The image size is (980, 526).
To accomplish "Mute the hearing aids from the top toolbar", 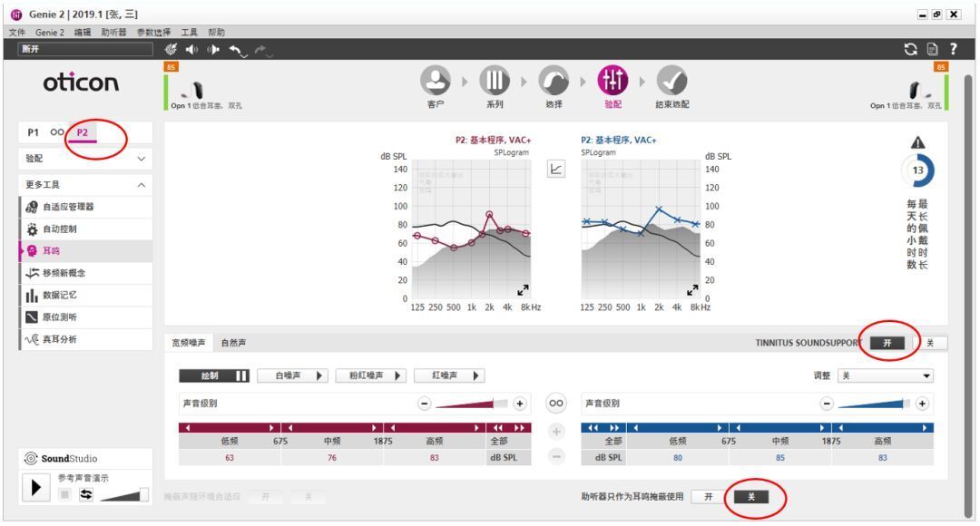I will pyautogui.click(x=213, y=49).
